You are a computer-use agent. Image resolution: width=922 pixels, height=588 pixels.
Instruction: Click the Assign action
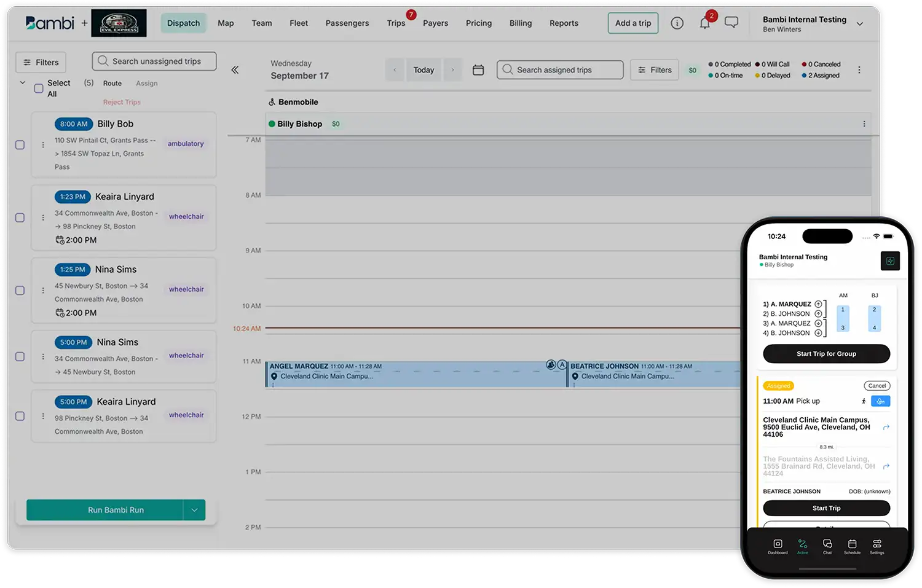[147, 84]
